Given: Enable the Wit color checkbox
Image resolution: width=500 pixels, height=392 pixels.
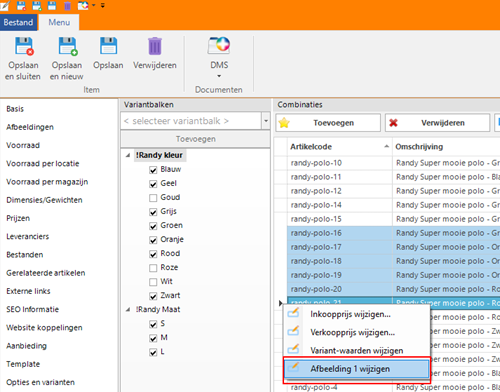Looking at the screenshot, I should pyautogui.click(x=153, y=282).
